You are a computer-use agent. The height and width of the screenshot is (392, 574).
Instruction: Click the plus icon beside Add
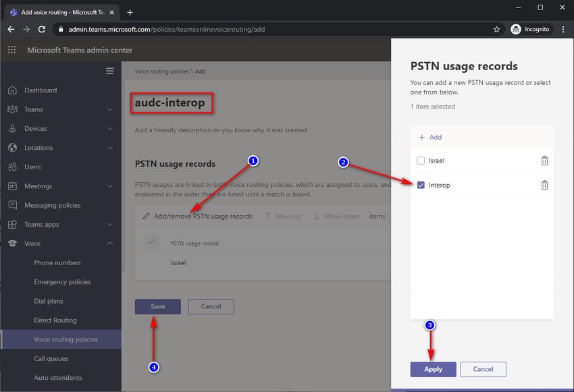pyautogui.click(x=421, y=137)
